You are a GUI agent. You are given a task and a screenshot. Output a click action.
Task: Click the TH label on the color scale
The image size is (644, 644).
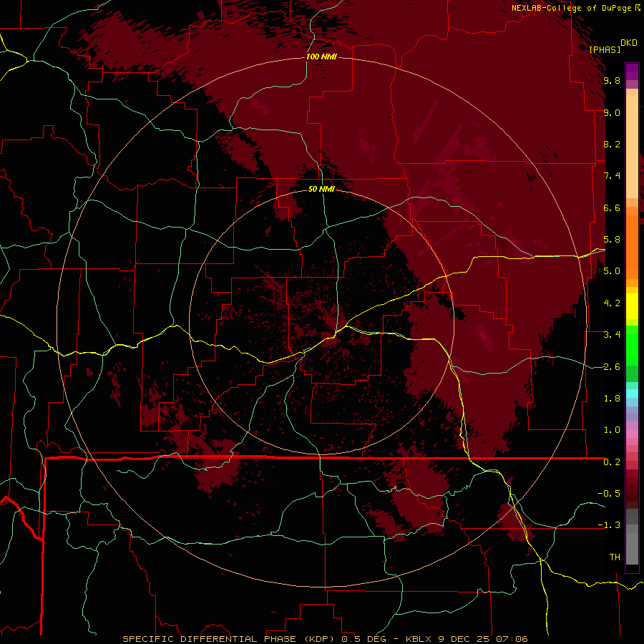click(x=615, y=557)
